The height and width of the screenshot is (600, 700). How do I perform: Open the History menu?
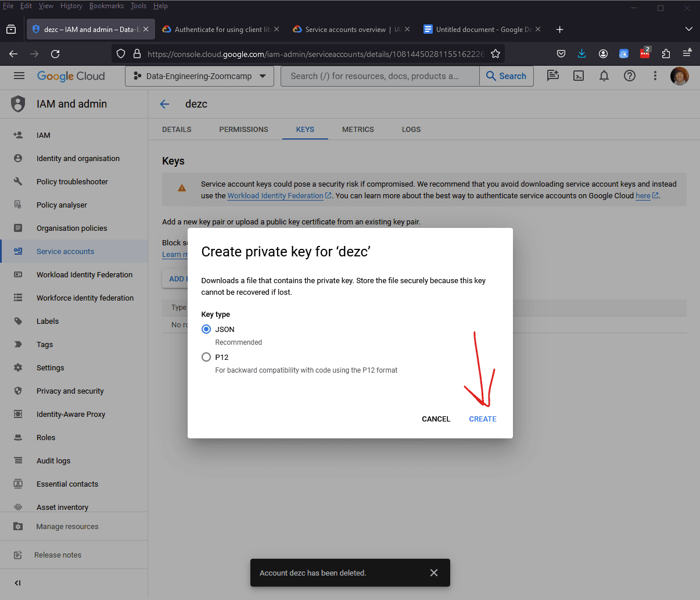(71, 6)
